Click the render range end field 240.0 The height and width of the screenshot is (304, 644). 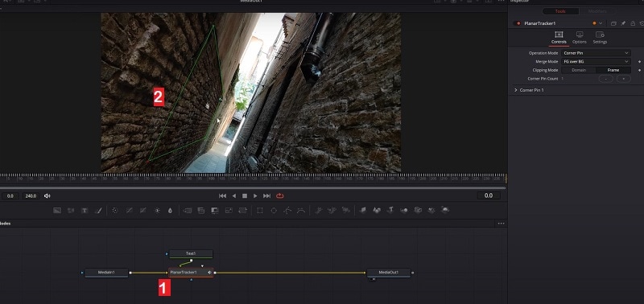(x=31, y=196)
